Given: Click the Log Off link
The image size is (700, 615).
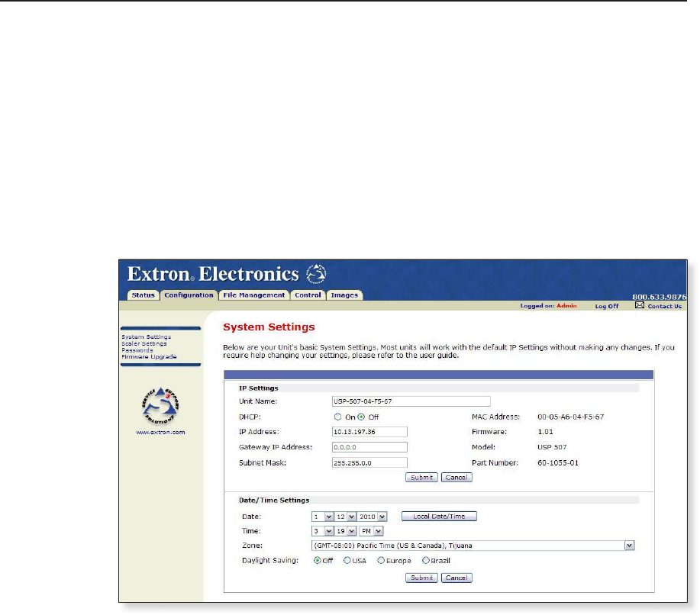Looking at the screenshot, I should [607, 306].
